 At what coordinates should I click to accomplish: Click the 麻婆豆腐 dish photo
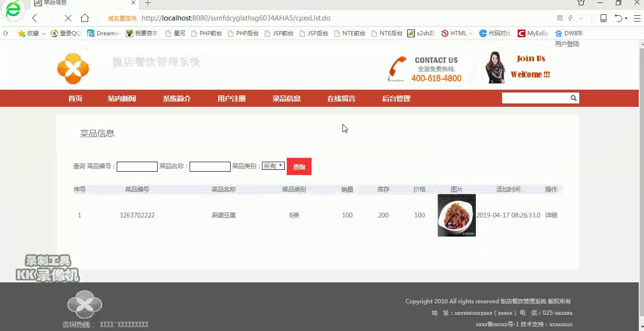point(457,215)
